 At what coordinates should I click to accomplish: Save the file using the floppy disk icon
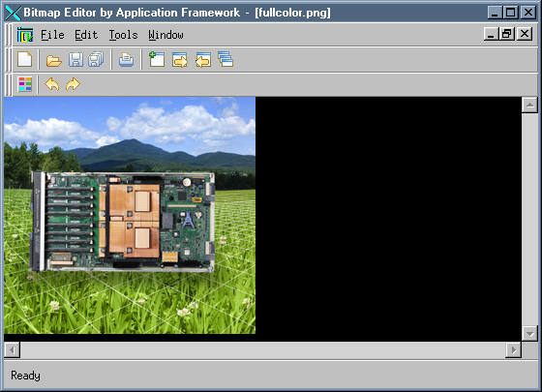click(x=75, y=59)
